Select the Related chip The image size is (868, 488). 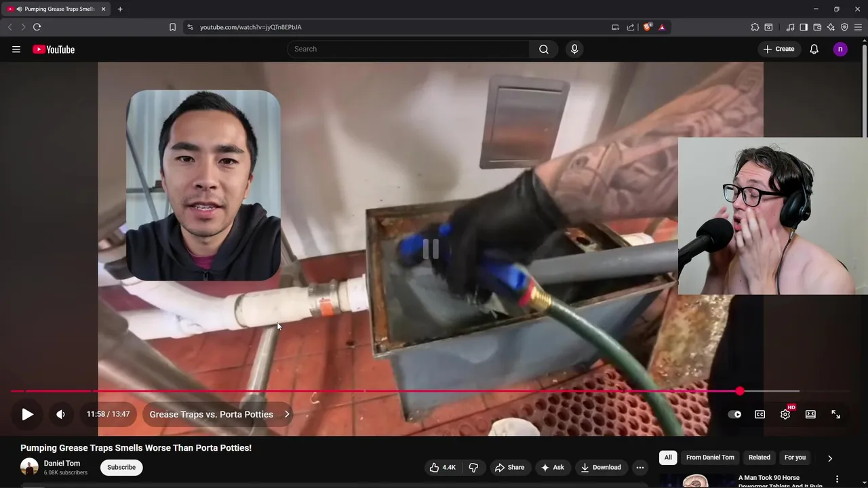pyautogui.click(x=759, y=457)
